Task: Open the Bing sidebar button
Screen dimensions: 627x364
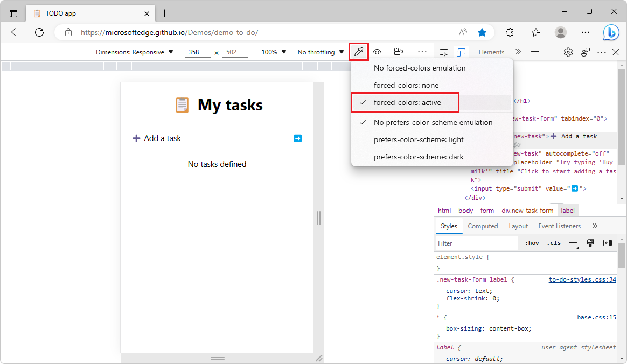Action: [x=611, y=32]
